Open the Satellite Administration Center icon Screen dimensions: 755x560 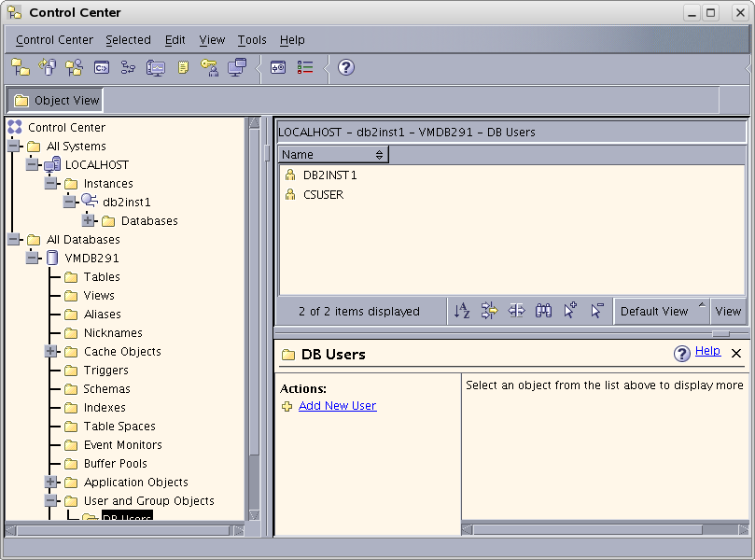coord(74,67)
